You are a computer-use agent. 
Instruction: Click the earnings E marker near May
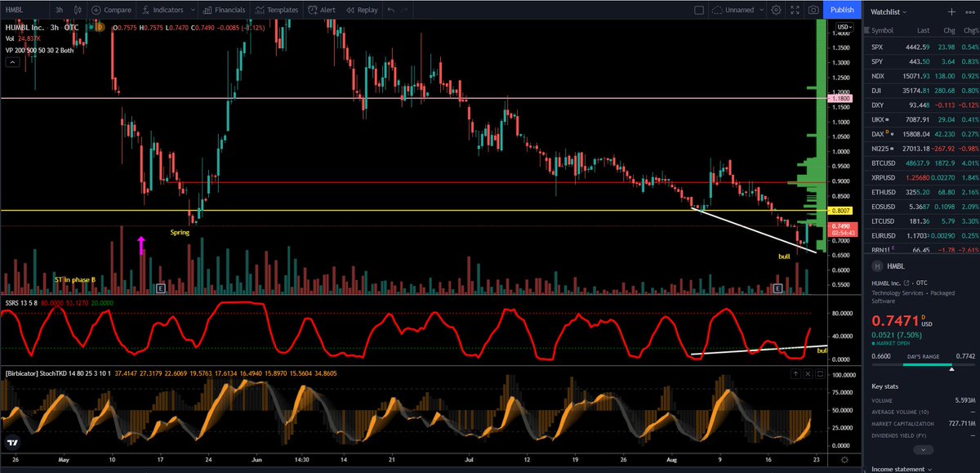(x=161, y=288)
